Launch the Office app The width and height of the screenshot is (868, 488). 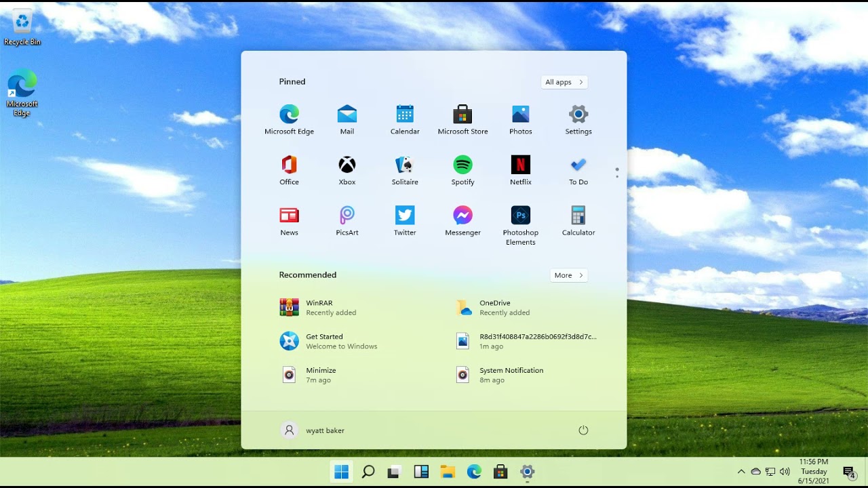[x=289, y=170]
